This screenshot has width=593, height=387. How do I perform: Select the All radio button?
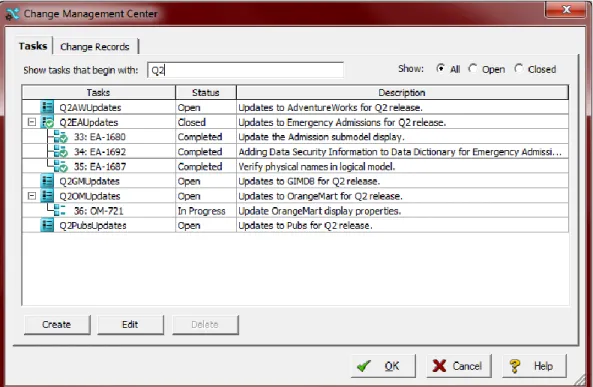click(x=440, y=69)
